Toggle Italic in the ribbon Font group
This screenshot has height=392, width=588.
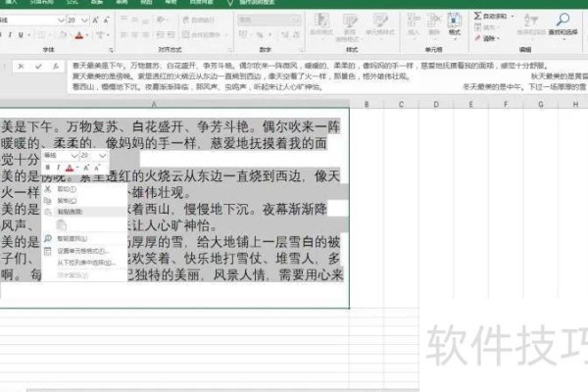(x=10, y=35)
